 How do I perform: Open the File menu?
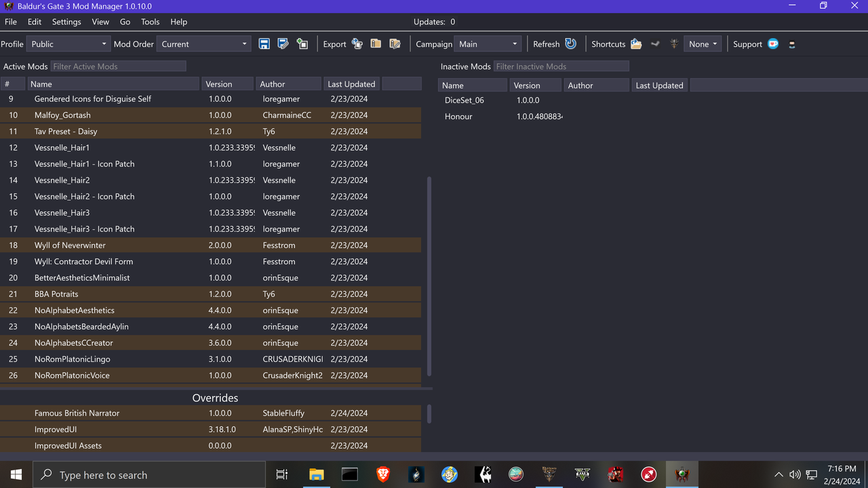pos(11,22)
